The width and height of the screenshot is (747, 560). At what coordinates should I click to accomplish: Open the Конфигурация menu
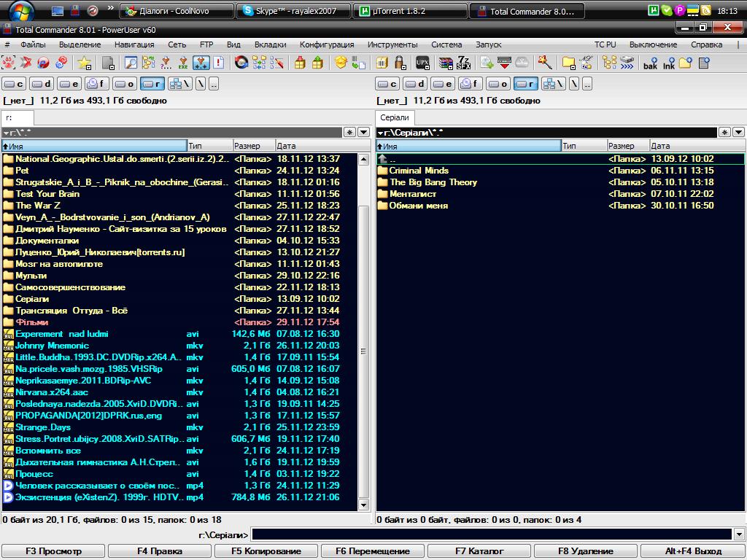pyautogui.click(x=326, y=44)
